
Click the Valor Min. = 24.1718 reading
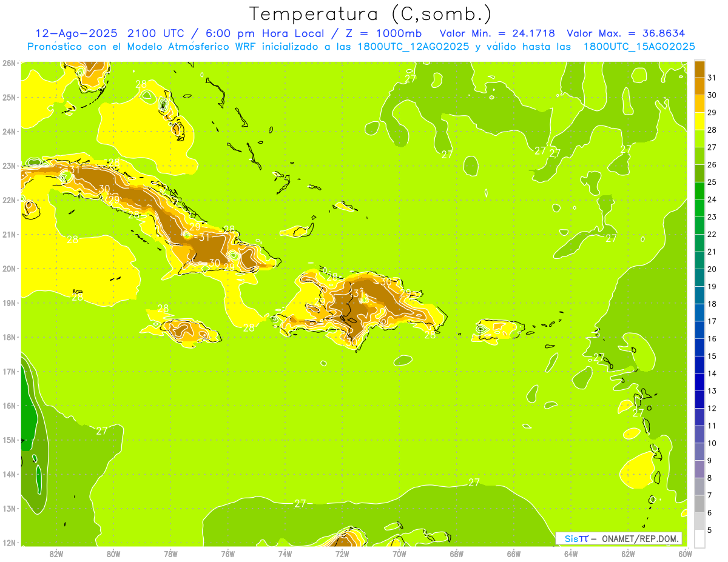[x=497, y=33]
